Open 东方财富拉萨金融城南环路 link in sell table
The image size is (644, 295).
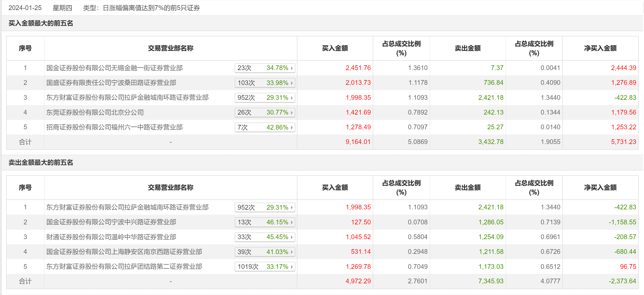[x=127, y=207]
